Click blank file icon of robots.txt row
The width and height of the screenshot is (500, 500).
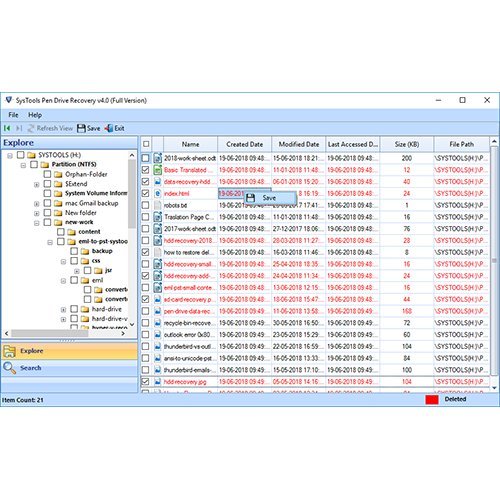157,205
